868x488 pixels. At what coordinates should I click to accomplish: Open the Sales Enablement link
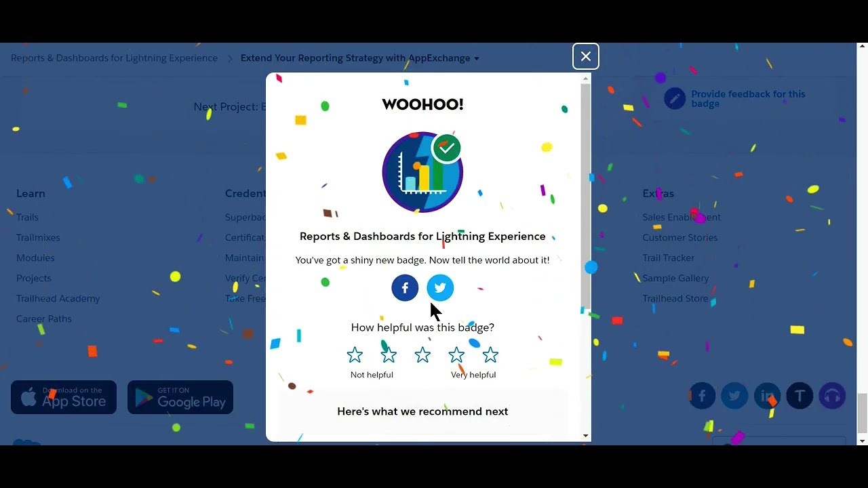(682, 217)
